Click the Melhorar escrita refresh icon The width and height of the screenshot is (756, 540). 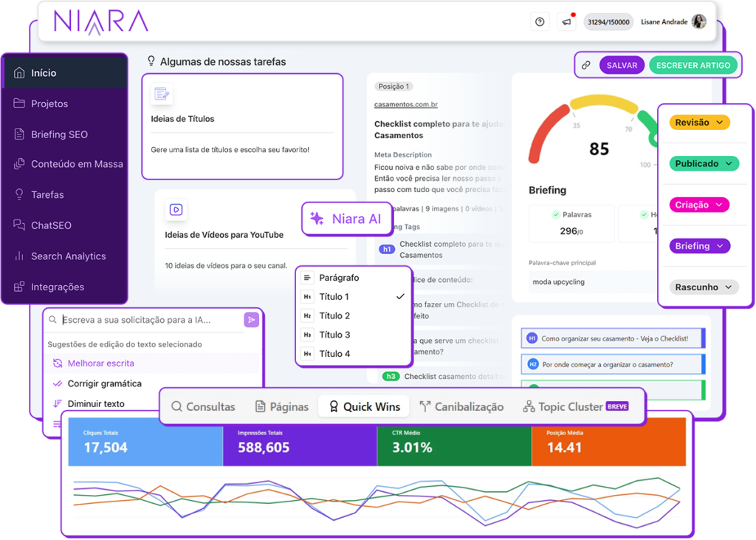pyautogui.click(x=58, y=363)
